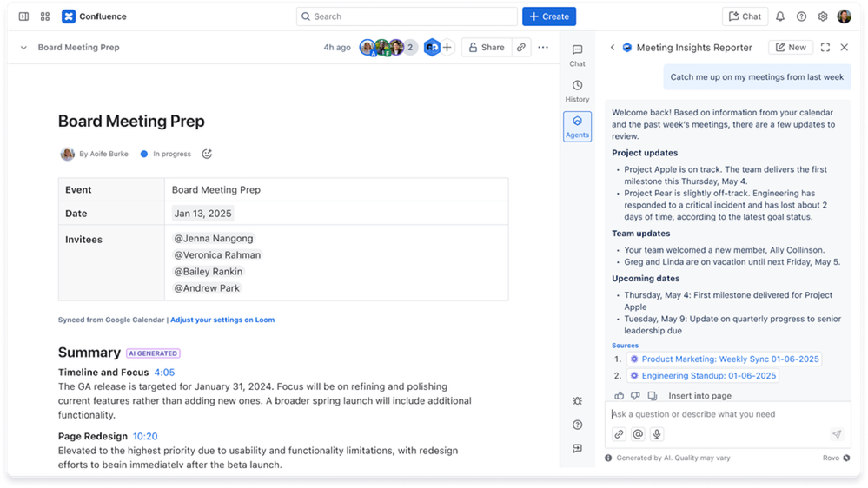Open help icon in side rail
The height and width of the screenshot is (488, 868).
coord(578,425)
